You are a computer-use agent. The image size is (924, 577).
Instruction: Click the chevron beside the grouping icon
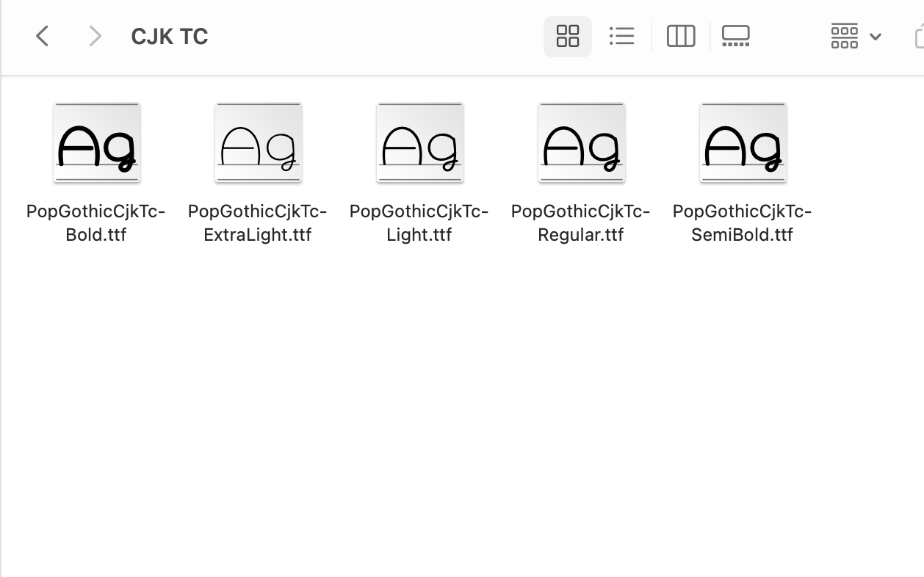click(x=875, y=37)
